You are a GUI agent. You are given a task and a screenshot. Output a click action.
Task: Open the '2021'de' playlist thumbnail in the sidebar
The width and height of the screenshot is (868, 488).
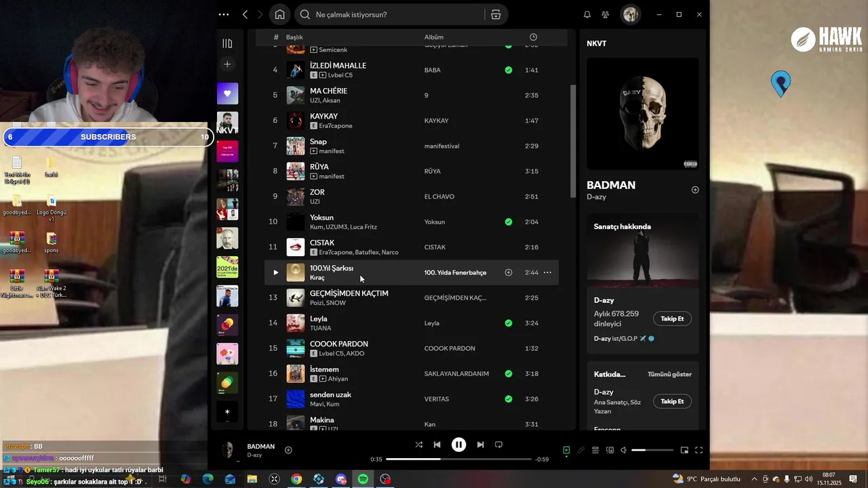pos(227,267)
